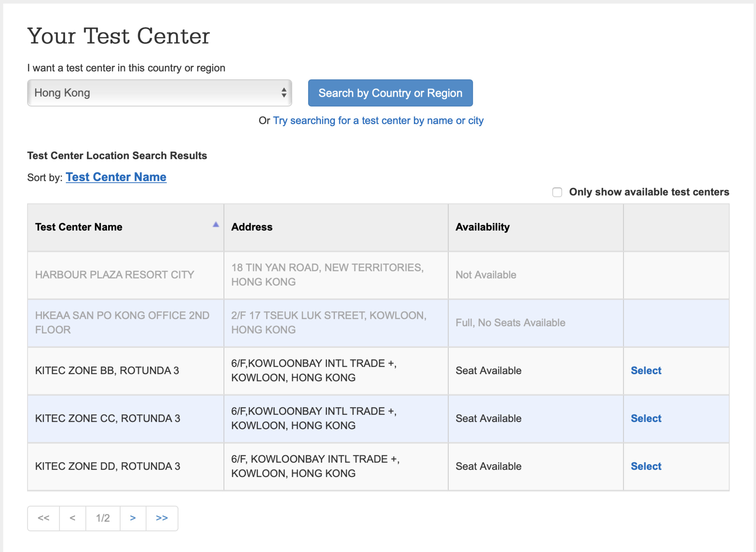
Task: Go to previous page of results
Action: click(x=72, y=518)
